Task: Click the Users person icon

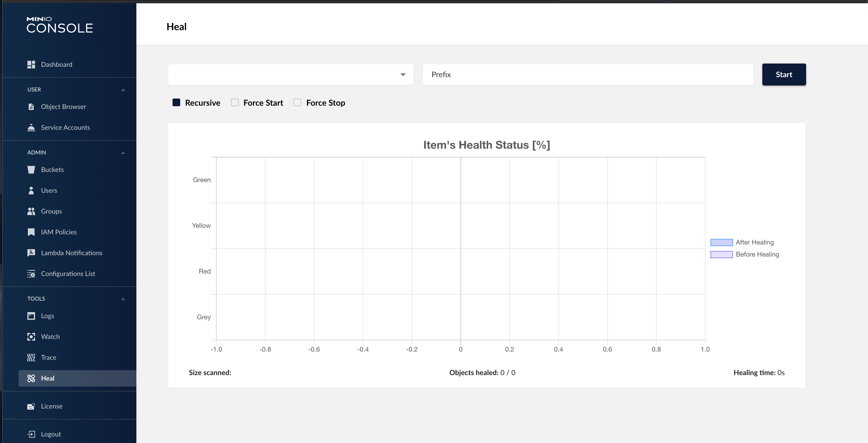Action: click(31, 190)
